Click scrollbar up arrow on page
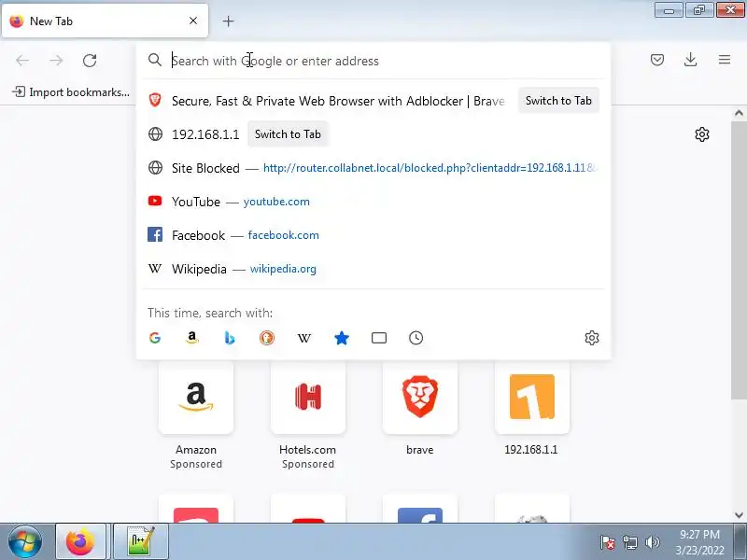This screenshot has height=560, width=747. pyautogui.click(x=739, y=113)
